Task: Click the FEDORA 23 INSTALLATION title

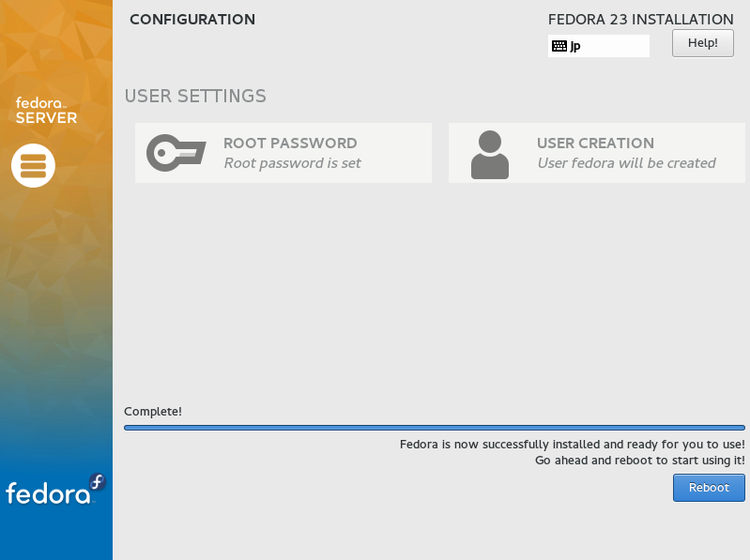Action: point(640,20)
